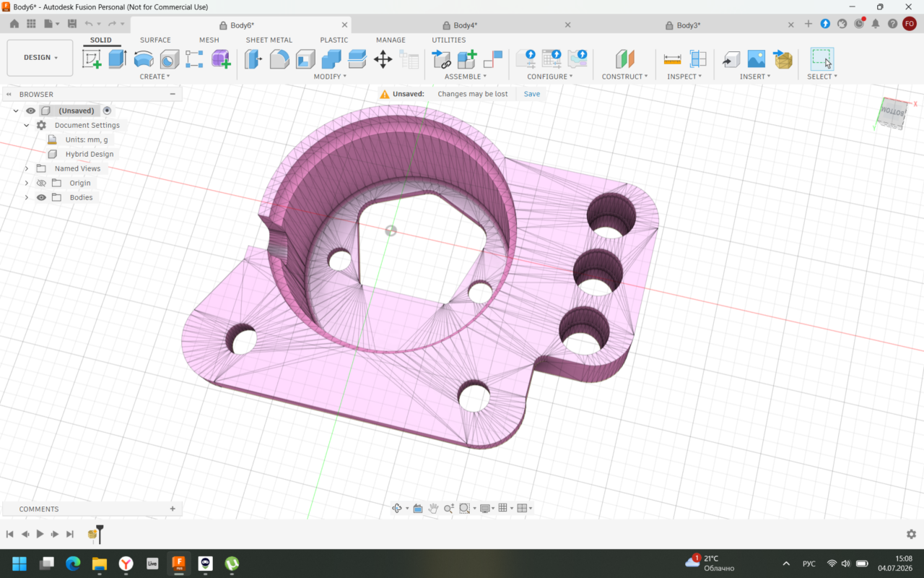
Task: Expand the Bodies folder
Action: pyautogui.click(x=27, y=197)
